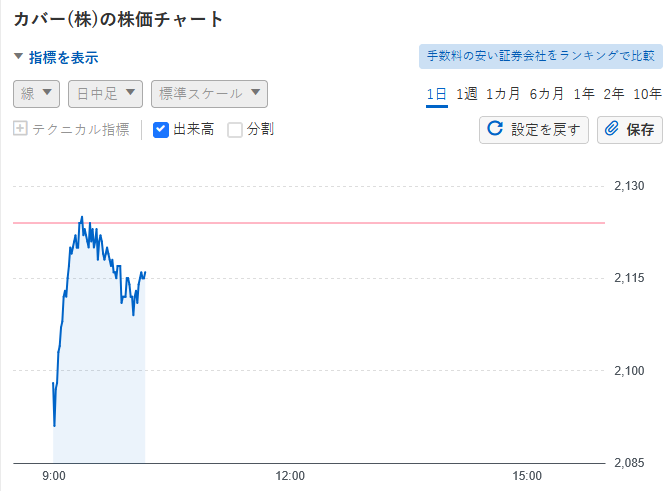Switch to the 1年 period tab
Screen dimensions: 667x491
[x=584, y=94]
